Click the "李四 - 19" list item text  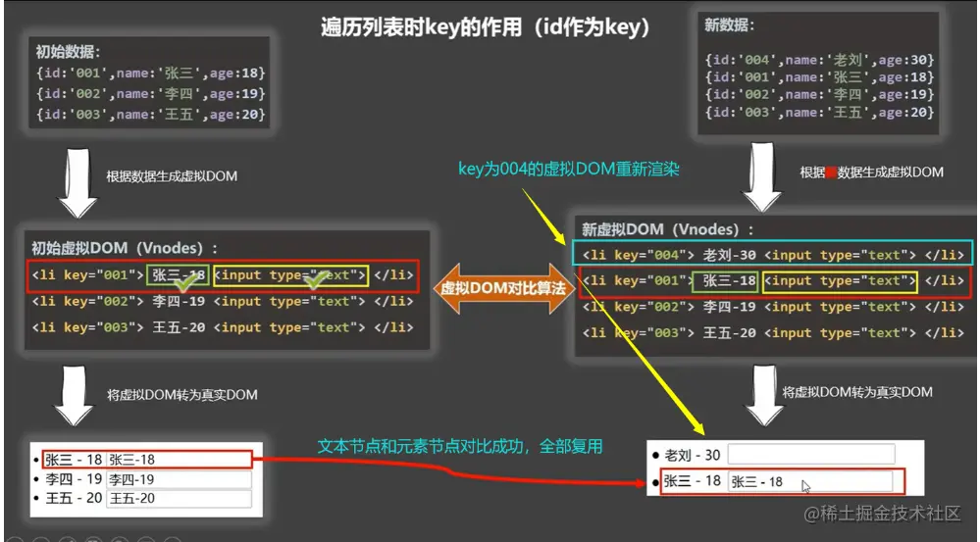(74, 479)
